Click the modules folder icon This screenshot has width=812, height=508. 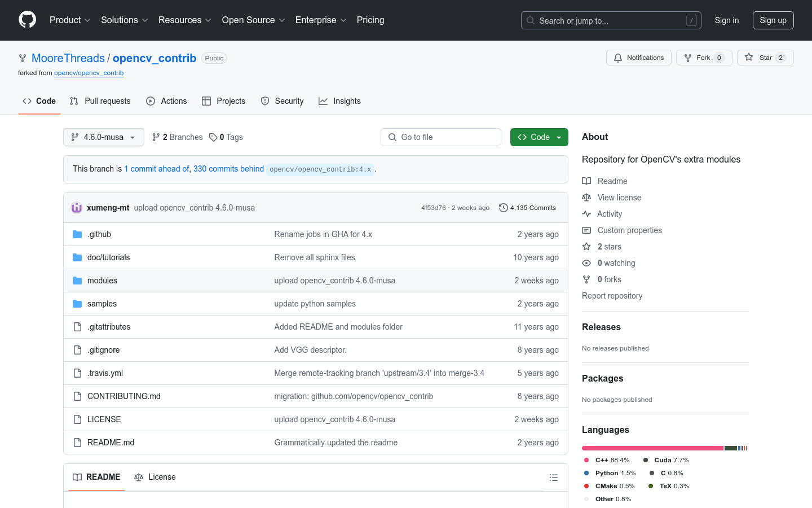tap(77, 281)
